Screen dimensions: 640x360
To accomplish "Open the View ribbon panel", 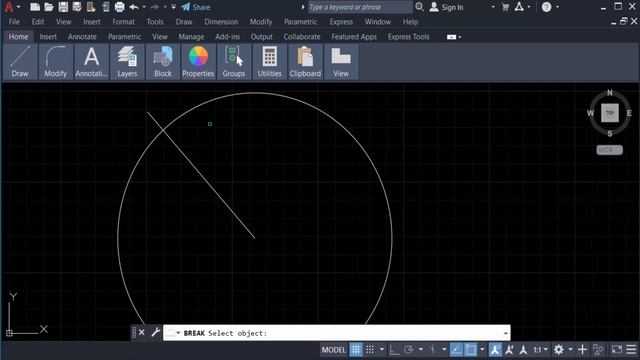I will tap(341, 62).
